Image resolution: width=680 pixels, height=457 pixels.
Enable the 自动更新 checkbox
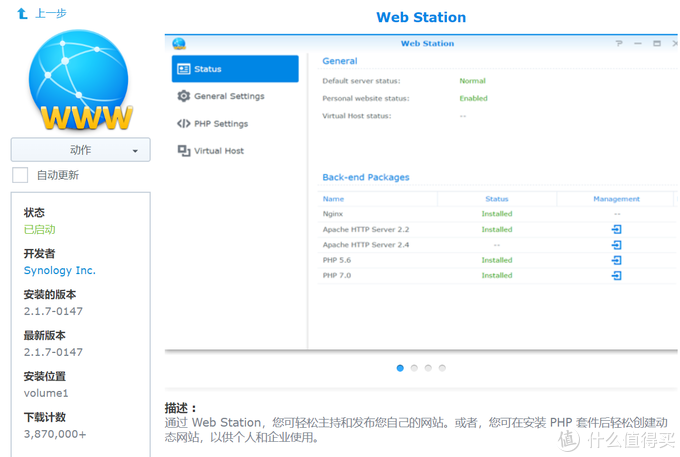tap(20, 175)
